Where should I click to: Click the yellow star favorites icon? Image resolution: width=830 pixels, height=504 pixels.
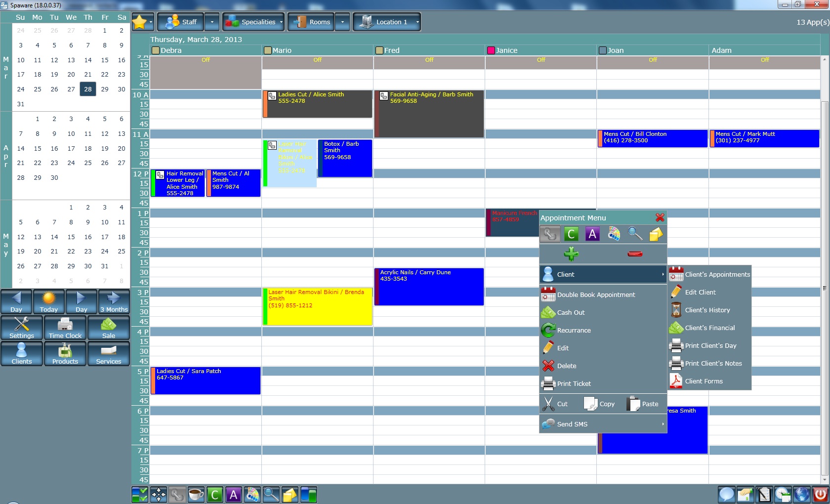[140, 22]
